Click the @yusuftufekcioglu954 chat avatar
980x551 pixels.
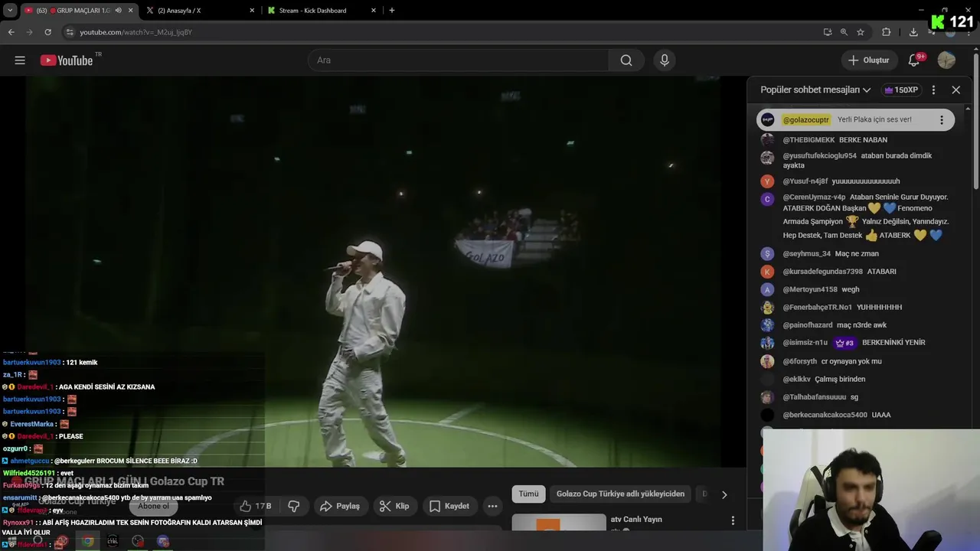767,158
